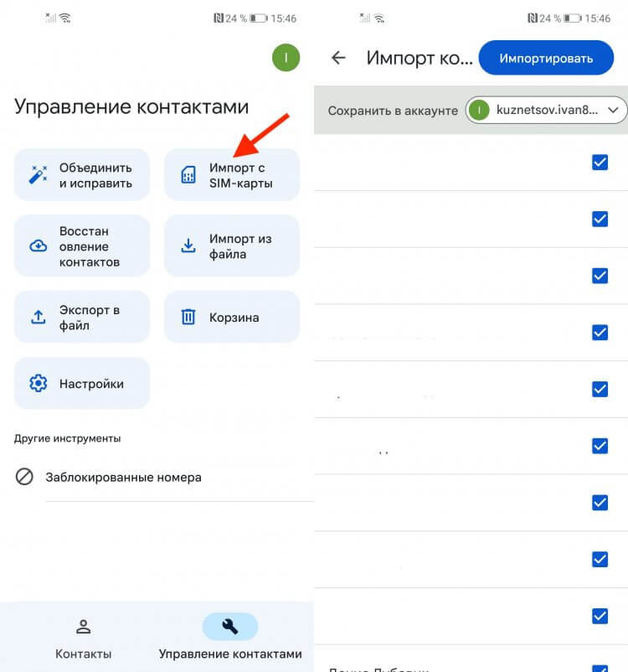This screenshot has height=672, width=628.
Task: Uncheck the last fully visible contact checkbox
Action: pyautogui.click(x=600, y=617)
